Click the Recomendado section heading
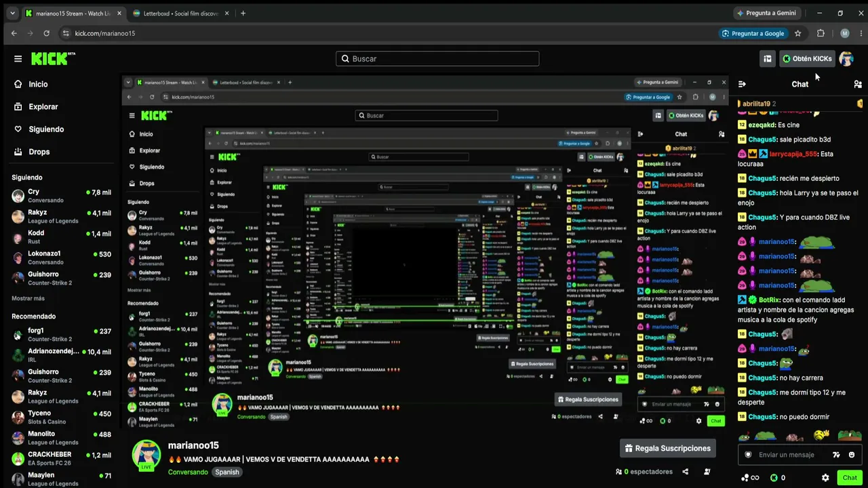Screen dimensions: 868x488 click(x=33, y=316)
